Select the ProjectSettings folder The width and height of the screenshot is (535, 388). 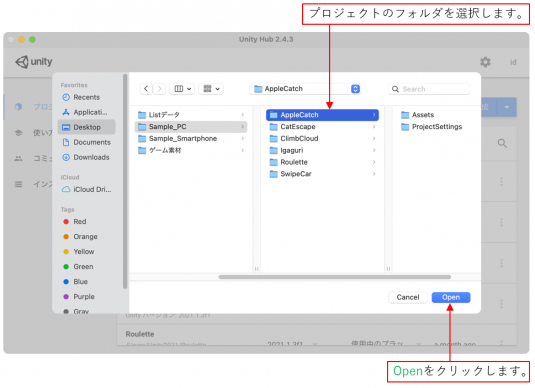pos(432,127)
